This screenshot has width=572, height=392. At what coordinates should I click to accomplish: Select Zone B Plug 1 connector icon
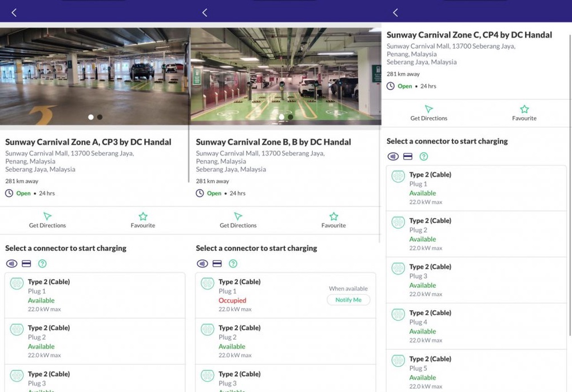pyautogui.click(x=208, y=283)
